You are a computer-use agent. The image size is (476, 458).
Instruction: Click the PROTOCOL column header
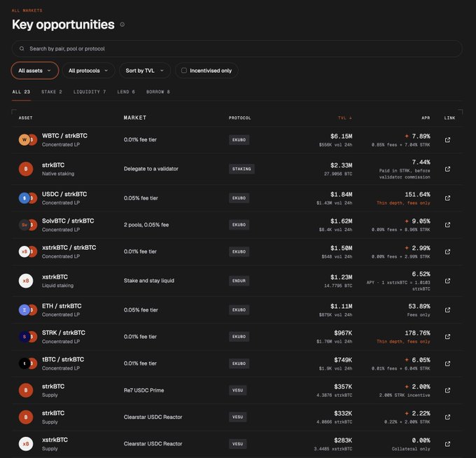(x=240, y=118)
